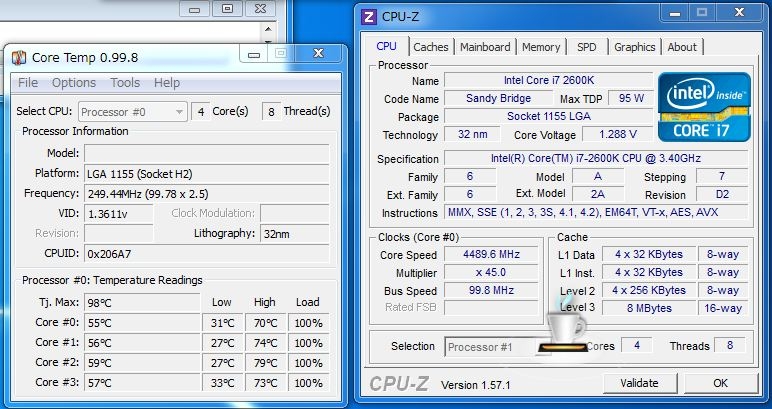The height and width of the screenshot is (409, 772).
Task: Click the Ext. Model value 2A
Action: pyautogui.click(x=598, y=194)
